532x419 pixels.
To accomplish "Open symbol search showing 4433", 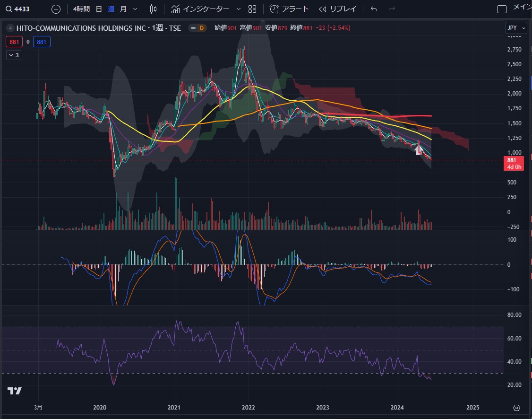I will click(x=17, y=9).
